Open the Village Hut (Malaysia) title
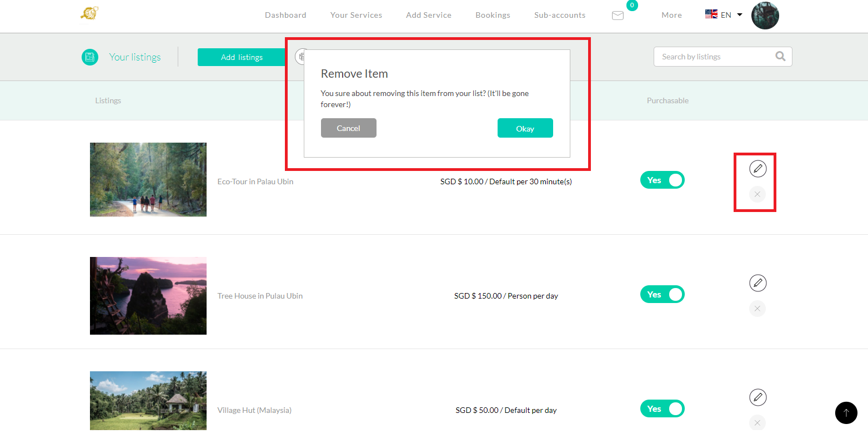Image resolution: width=868 pixels, height=434 pixels. [254, 410]
